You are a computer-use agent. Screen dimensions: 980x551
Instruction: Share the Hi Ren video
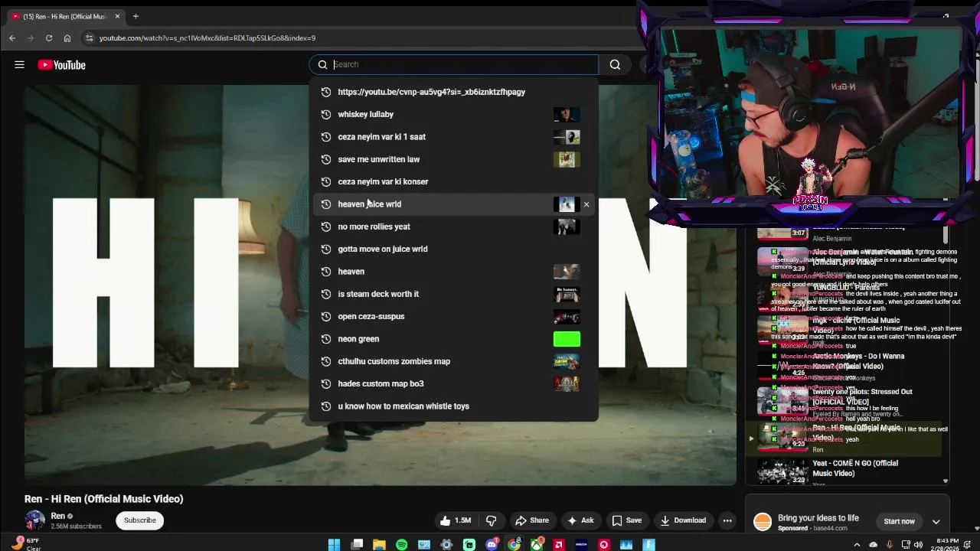click(x=532, y=520)
